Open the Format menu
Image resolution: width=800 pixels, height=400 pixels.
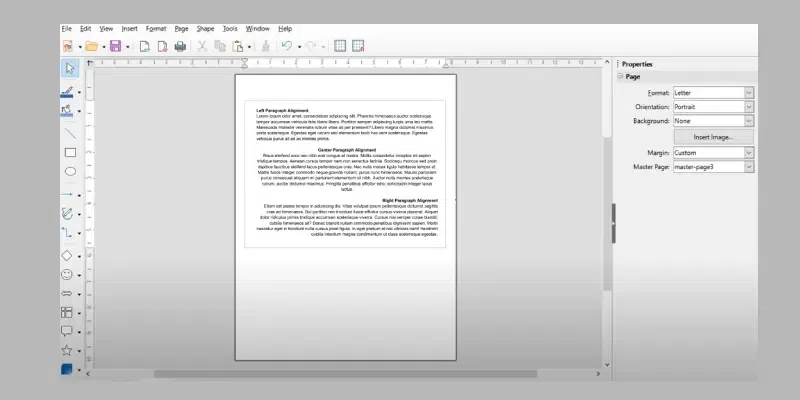point(156,29)
